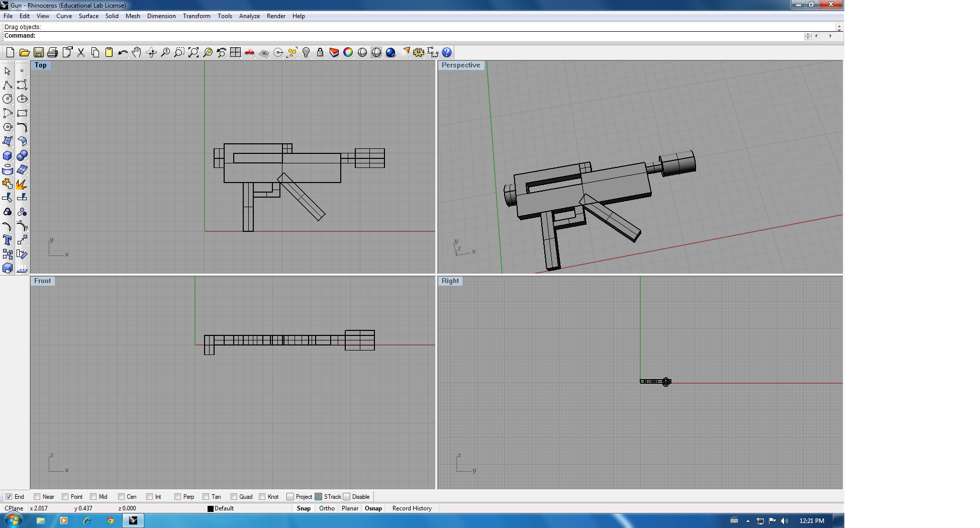Click the Zoom Extents icon
Screen dimensions: 980x528
193,52
